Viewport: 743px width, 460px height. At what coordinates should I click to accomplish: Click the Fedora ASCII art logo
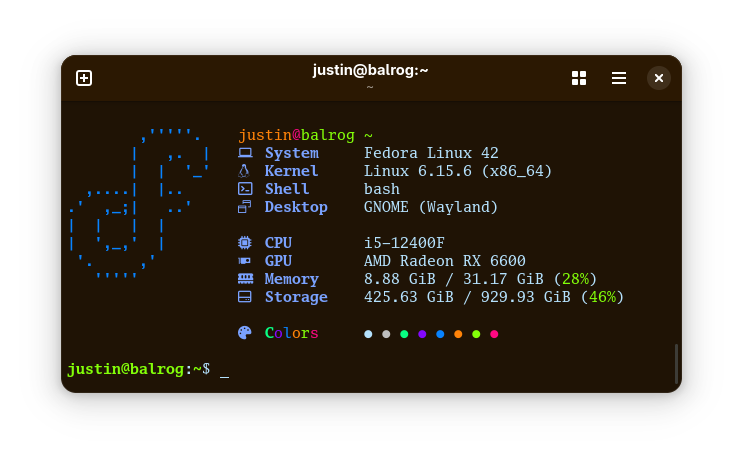(138, 203)
